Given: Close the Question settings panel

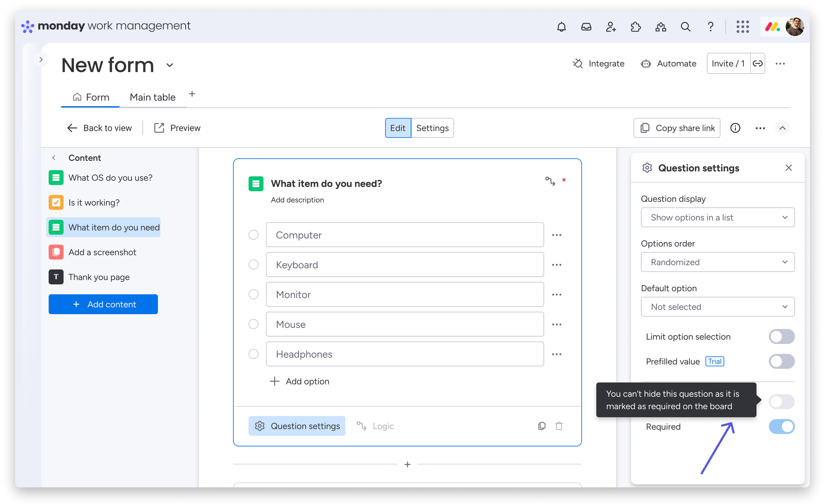Looking at the screenshot, I should (x=788, y=167).
